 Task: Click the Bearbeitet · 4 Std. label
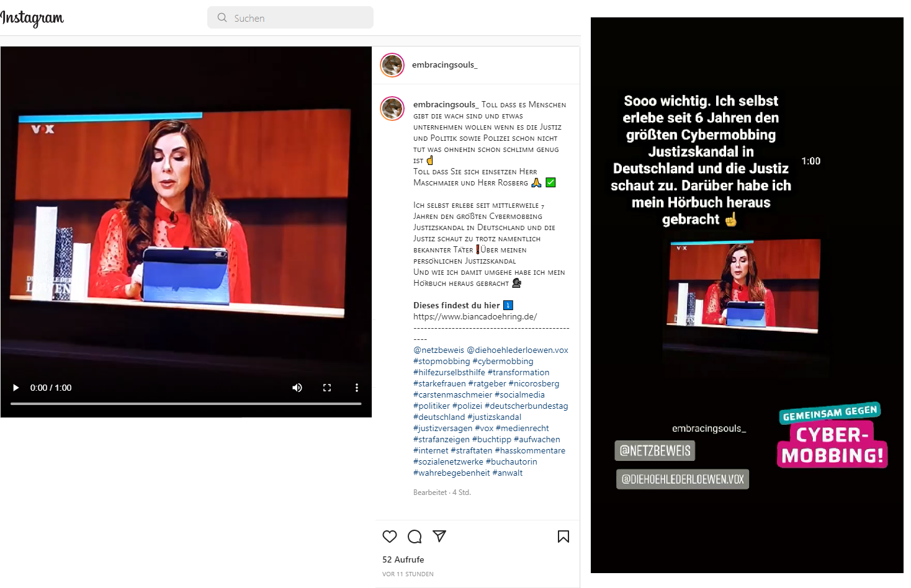click(x=442, y=492)
